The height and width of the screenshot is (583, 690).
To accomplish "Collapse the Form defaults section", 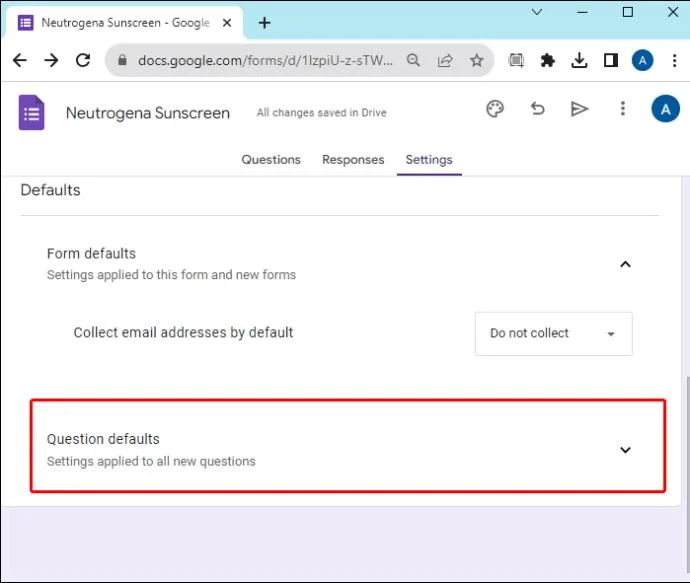I will pos(625,264).
